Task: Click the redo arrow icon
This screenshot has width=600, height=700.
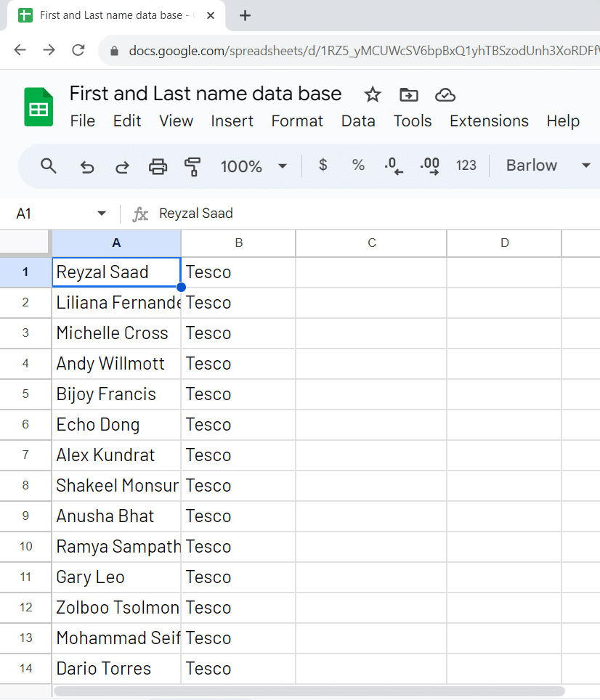Action: click(x=122, y=166)
